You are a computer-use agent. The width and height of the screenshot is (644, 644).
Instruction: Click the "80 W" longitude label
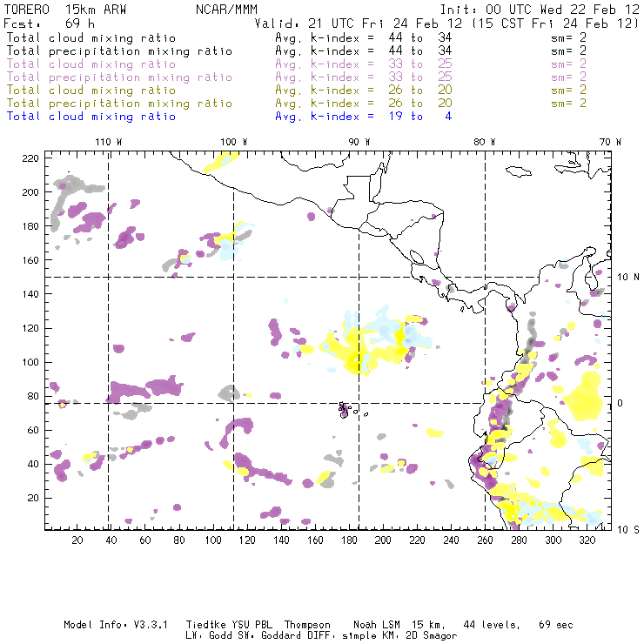tap(484, 142)
